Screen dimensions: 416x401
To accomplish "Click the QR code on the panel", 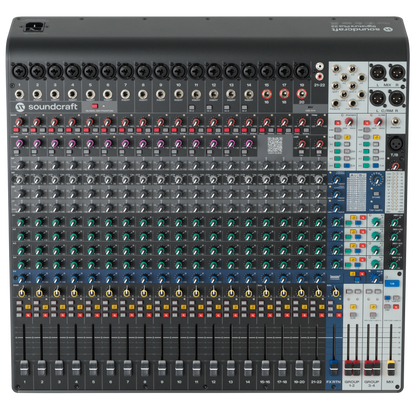I will tap(275, 145).
